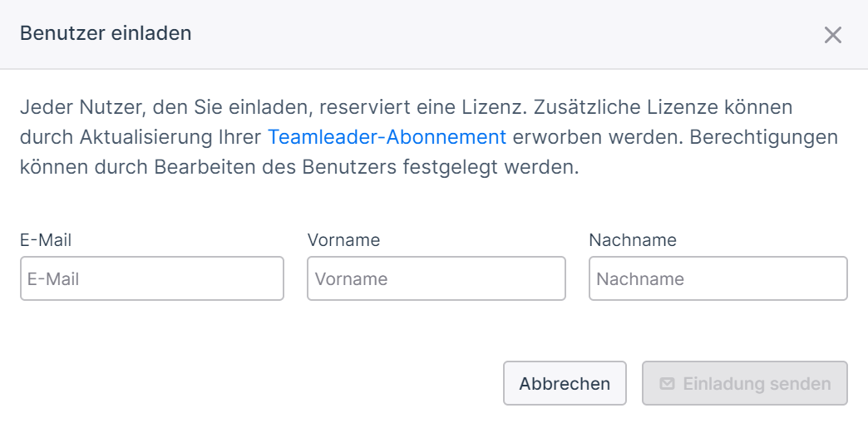Click the envelope icon on Einladung senden
The height and width of the screenshot is (423, 868).
(668, 383)
